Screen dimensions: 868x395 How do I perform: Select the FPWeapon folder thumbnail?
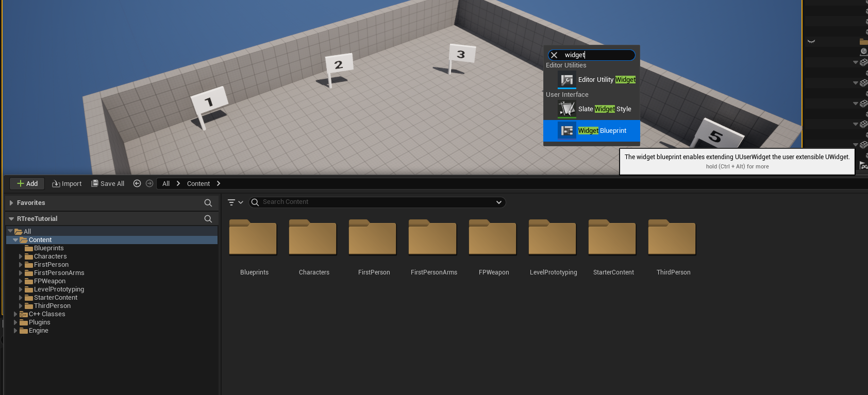(x=493, y=237)
